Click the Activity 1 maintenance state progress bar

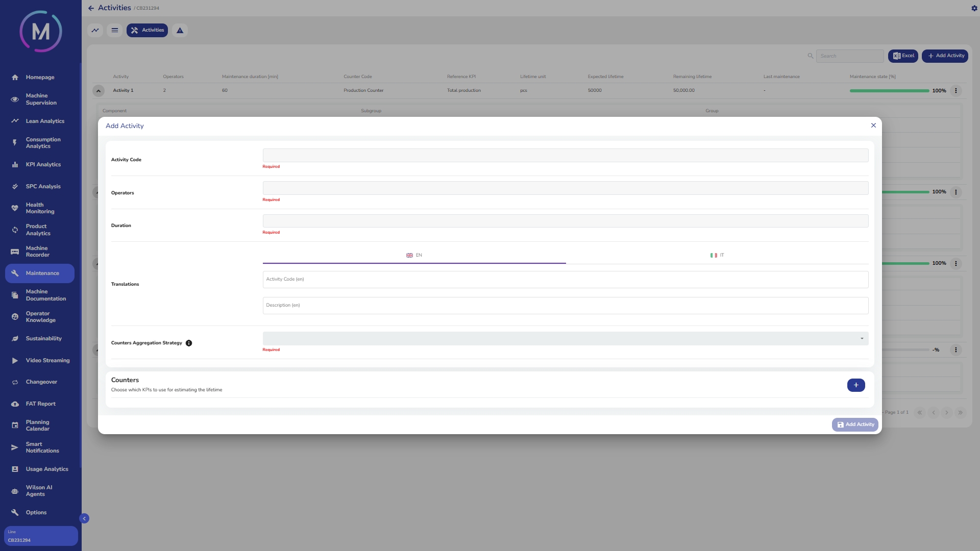tap(889, 91)
